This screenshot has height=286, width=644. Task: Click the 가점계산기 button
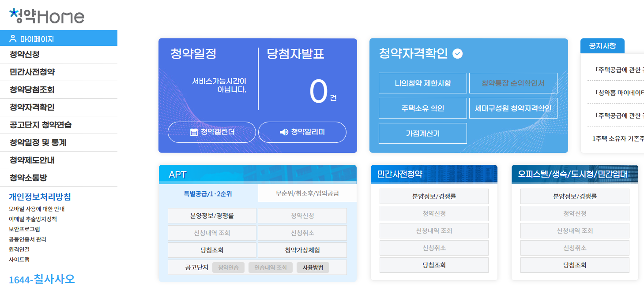pos(422,133)
